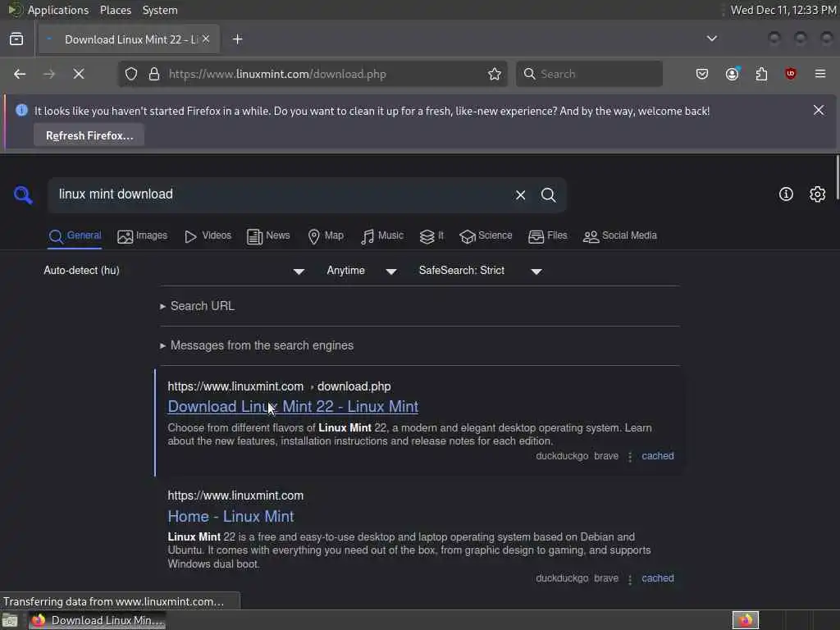Screen dimensions: 840x630
Task: Click the address bar URL
Action: pyautogui.click(x=277, y=74)
